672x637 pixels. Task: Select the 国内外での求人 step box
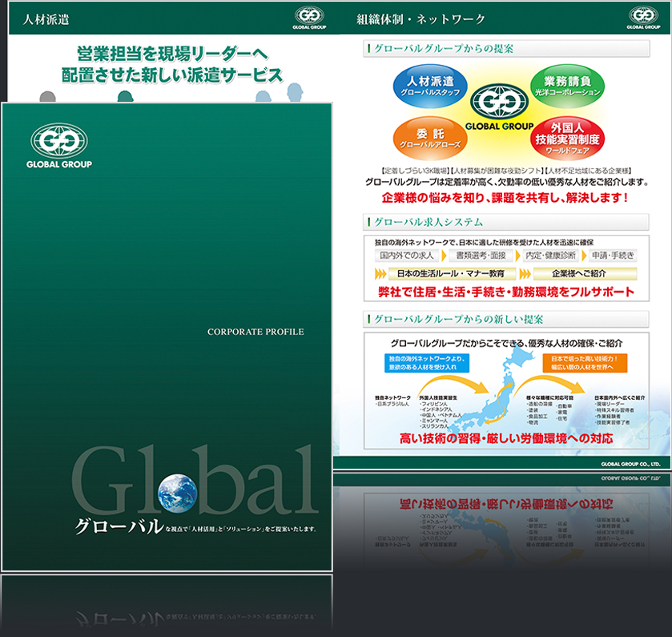point(406,256)
